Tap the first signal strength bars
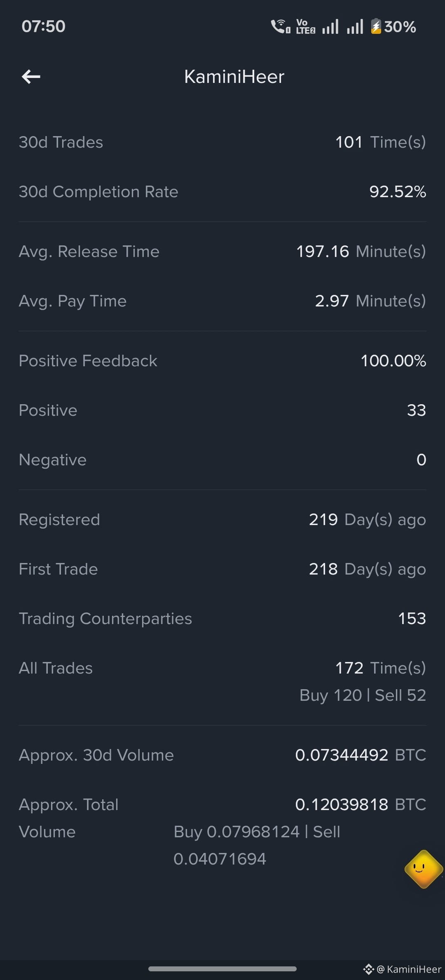445x980 pixels. click(330, 26)
